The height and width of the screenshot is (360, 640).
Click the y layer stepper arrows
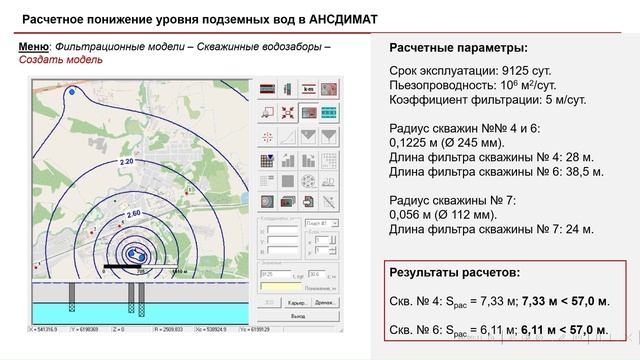tap(333, 251)
